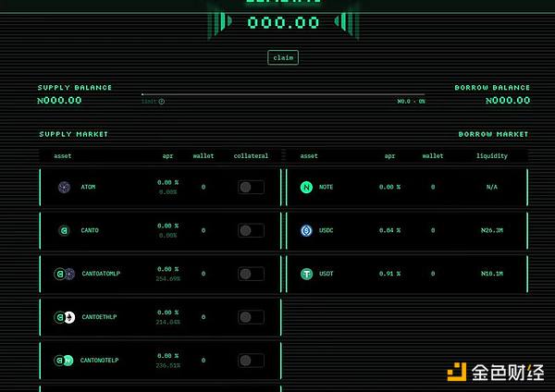The image size is (555, 392).
Task: Click the claim button
Action: [x=283, y=57]
